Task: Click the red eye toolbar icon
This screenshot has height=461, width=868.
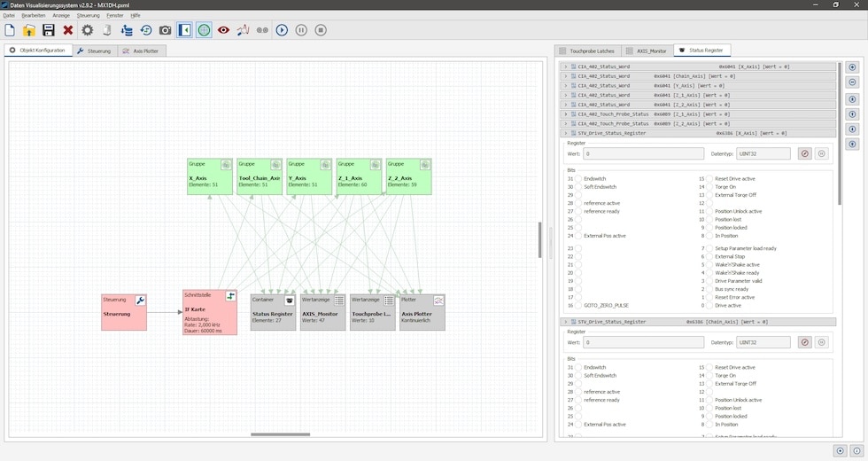Action: pos(223,30)
